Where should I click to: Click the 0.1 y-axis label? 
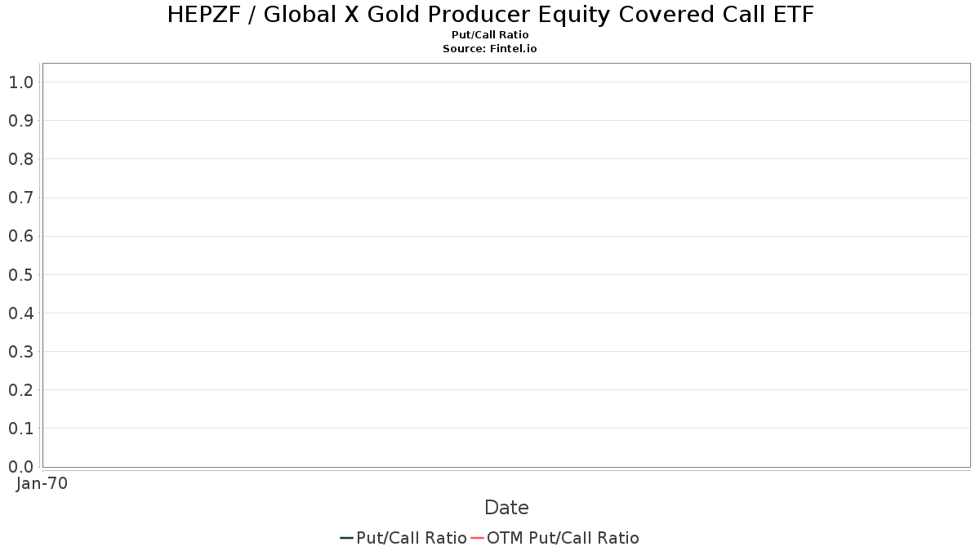[x=20, y=429]
